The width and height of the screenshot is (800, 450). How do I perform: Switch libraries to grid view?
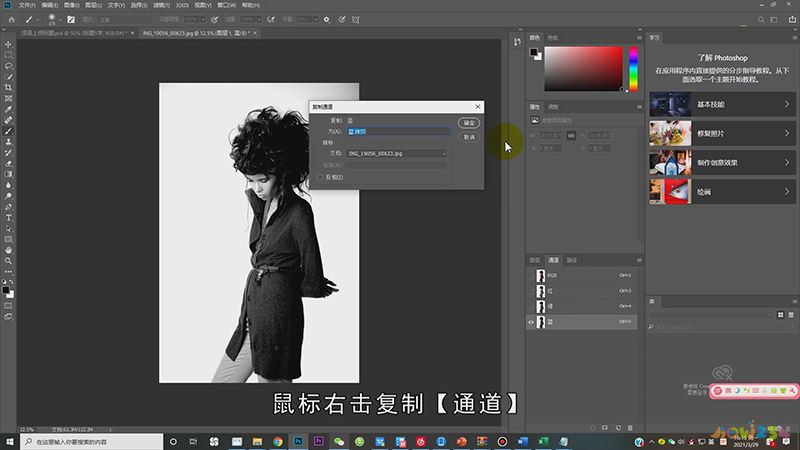pyautogui.click(x=781, y=315)
